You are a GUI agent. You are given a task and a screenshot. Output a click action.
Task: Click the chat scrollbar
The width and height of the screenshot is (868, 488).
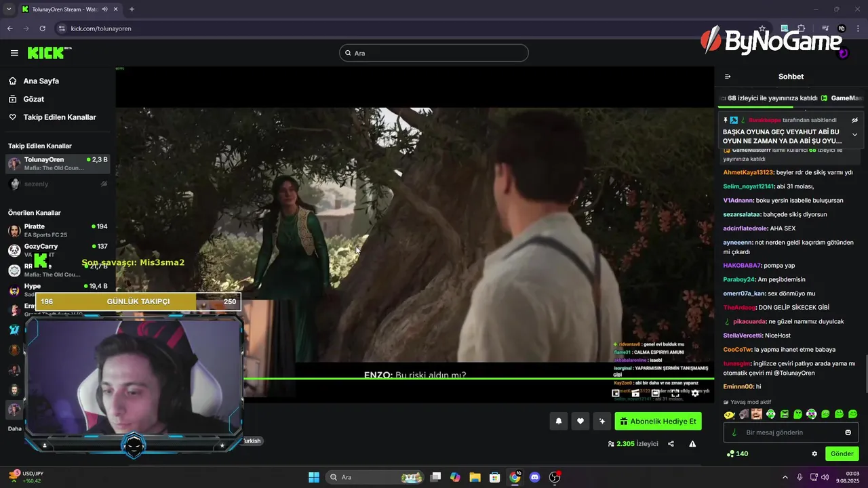[865, 373]
